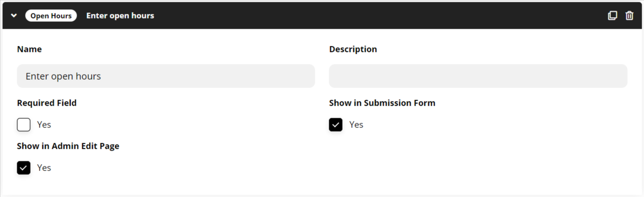The height and width of the screenshot is (197, 644).
Task: Click the Open Hours type badge
Action: pyautogui.click(x=51, y=16)
